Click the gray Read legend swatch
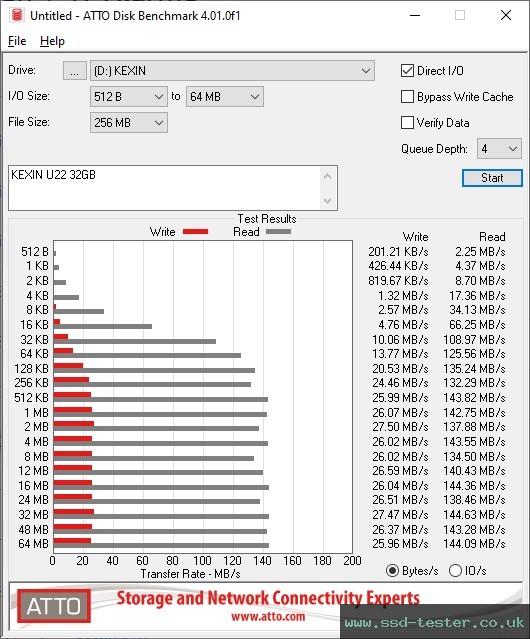The image size is (530, 639). point(278,232)
